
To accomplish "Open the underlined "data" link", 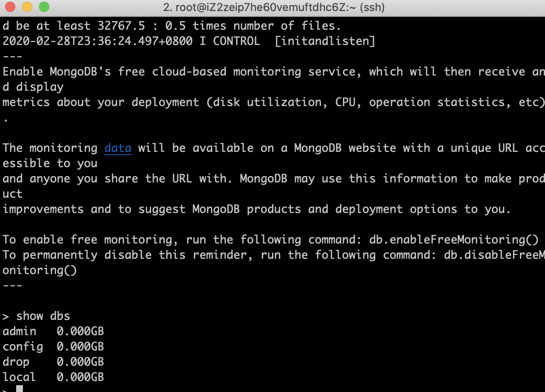I will (118, 148).
